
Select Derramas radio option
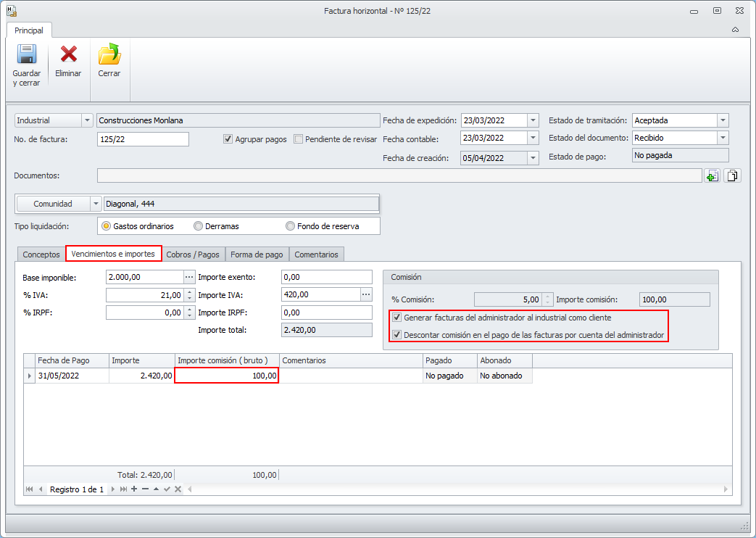(198, 226)
